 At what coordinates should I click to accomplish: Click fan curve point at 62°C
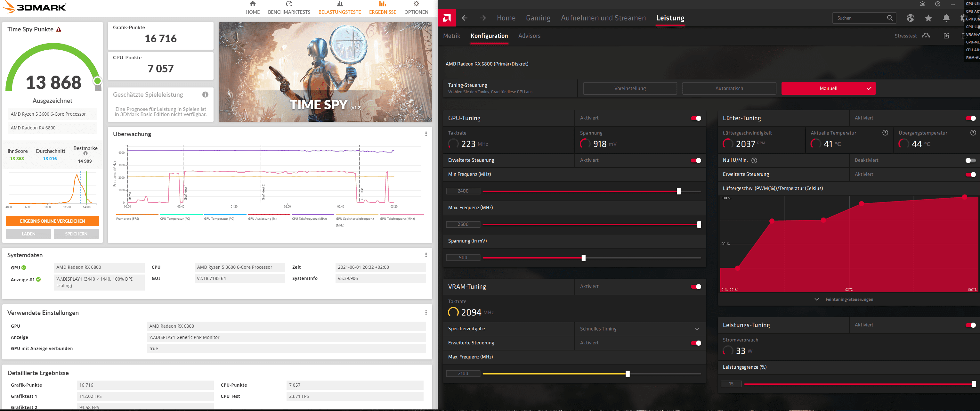(861, 204)
